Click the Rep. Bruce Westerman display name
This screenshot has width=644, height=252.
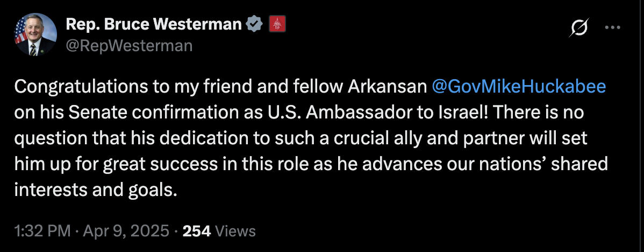click(x=153, y=24)
